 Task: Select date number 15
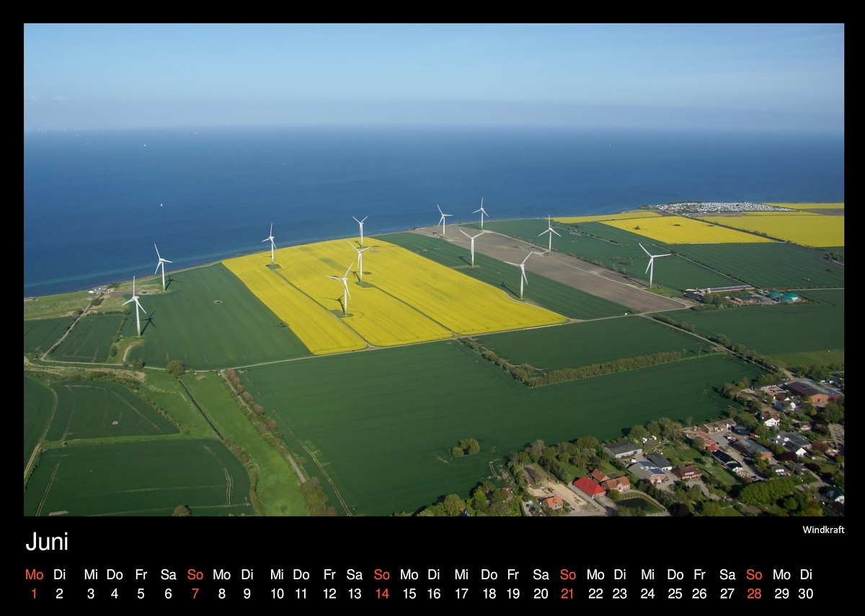point(409,594)
